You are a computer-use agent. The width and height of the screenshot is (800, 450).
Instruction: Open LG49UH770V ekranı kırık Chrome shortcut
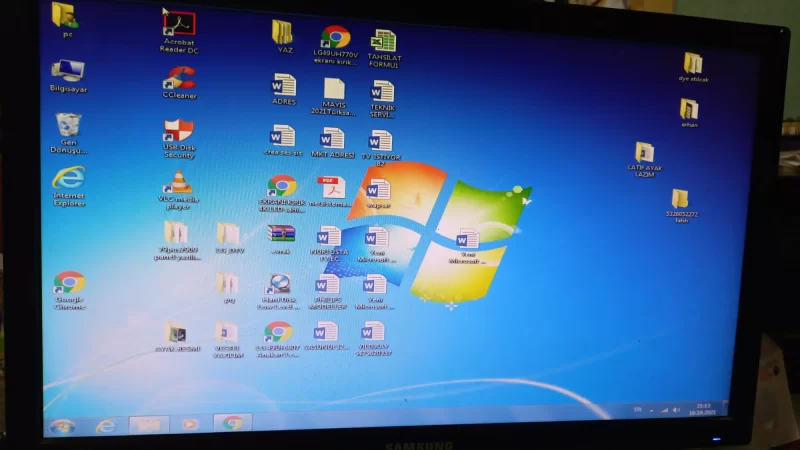point(335,45)
